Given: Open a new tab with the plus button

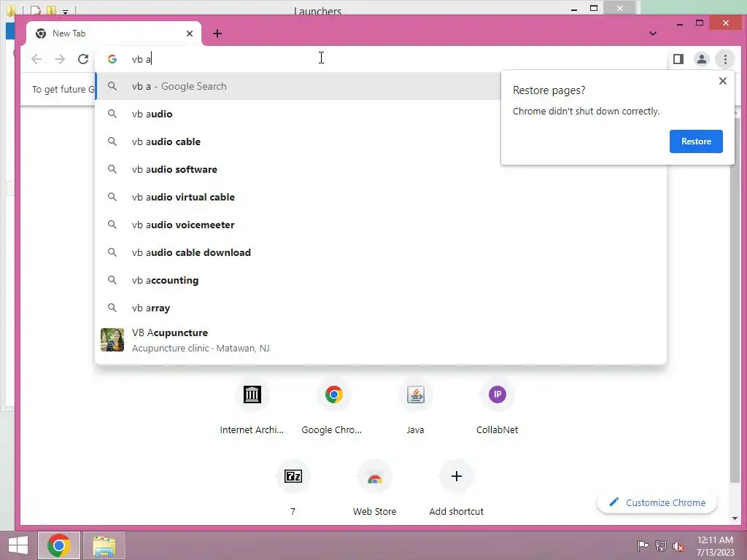Looking at the screenshot, I should pyautogui.click(x=217, y=34).
